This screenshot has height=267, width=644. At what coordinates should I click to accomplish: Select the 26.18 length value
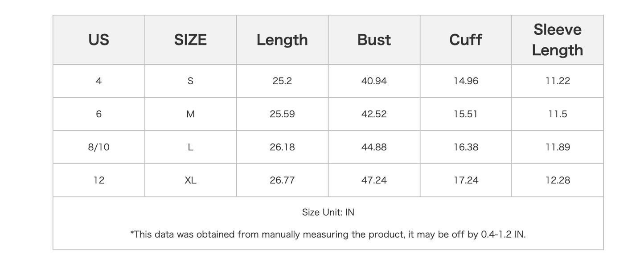282,147
